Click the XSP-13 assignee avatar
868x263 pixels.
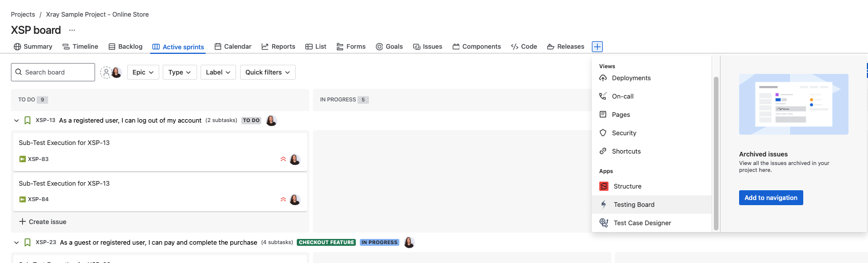click(272, 120)
